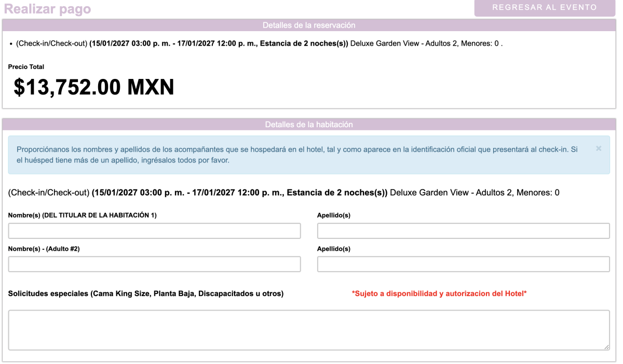
Task: Focus the room holder's Nombre(s) field
Action: [154, 231]
